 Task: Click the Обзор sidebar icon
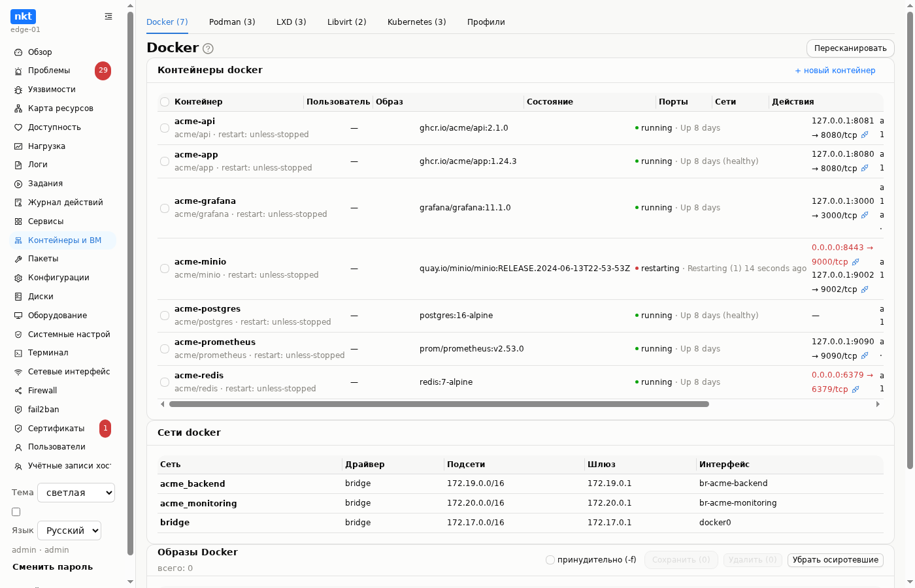click(18, 52)
